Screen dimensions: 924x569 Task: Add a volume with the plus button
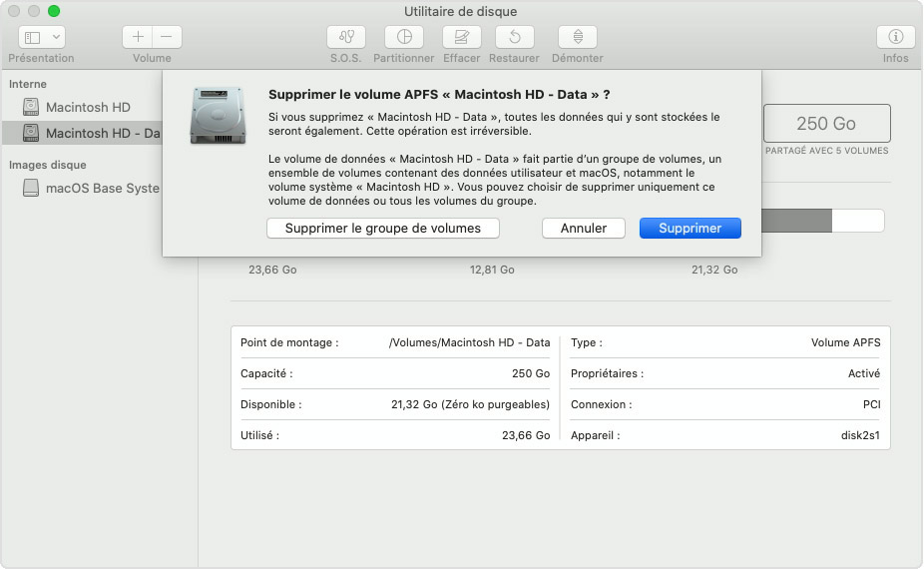pos(138,37)
